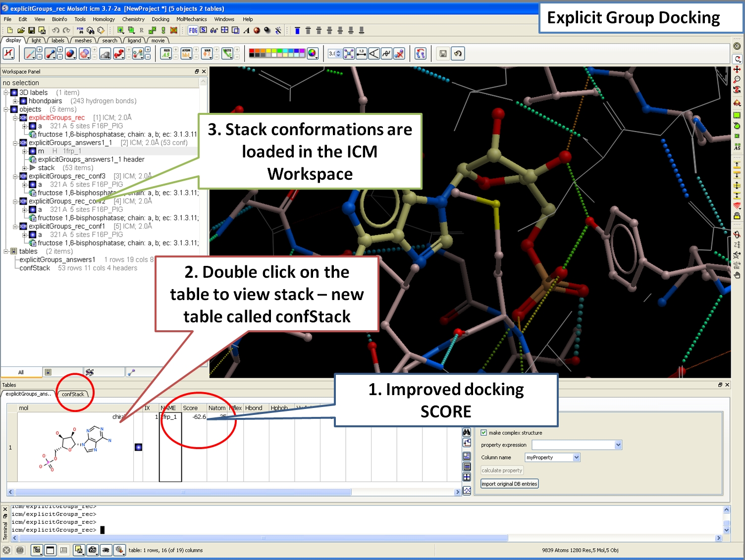Toggle the FOG display effect button
745x560 pixels.
193,30
